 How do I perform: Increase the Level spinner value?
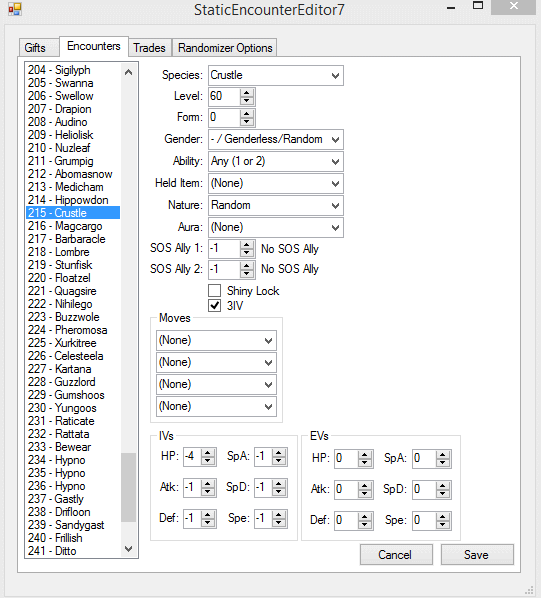(x=247, y=93)
